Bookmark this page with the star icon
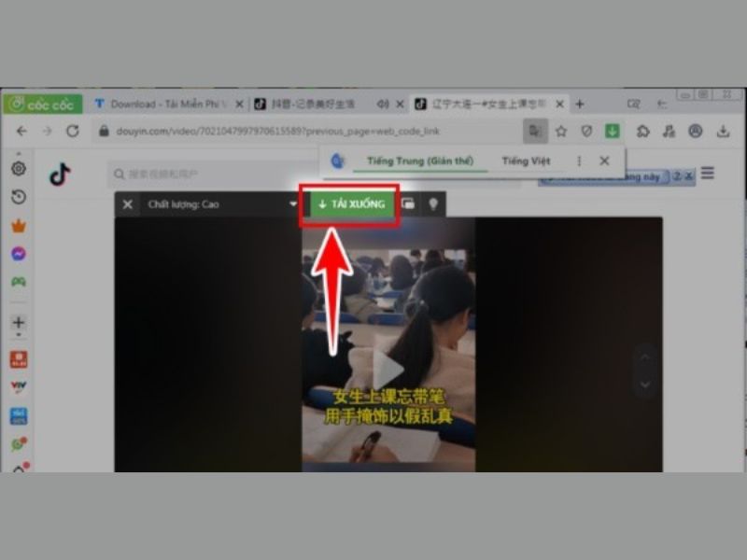Viewport: 747px width, 560px height. coord(561,130)
